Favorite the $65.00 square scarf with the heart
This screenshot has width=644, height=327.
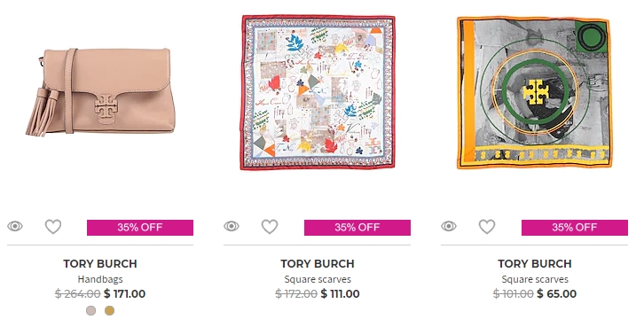(487, 227)
